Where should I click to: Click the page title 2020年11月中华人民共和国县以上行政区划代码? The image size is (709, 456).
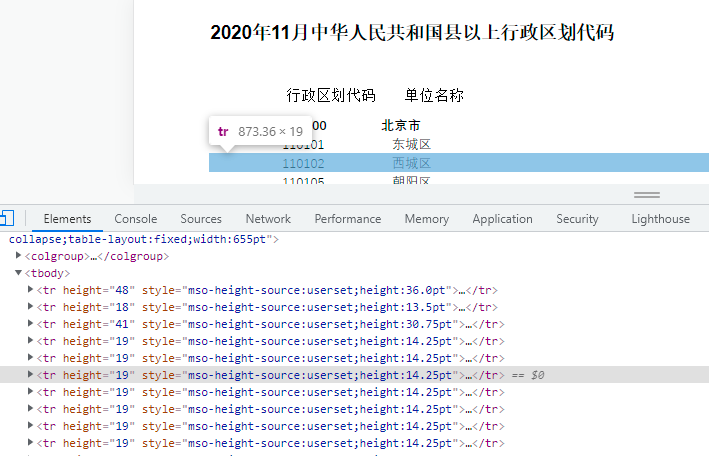pyautogui.click(x=412, y=33)
